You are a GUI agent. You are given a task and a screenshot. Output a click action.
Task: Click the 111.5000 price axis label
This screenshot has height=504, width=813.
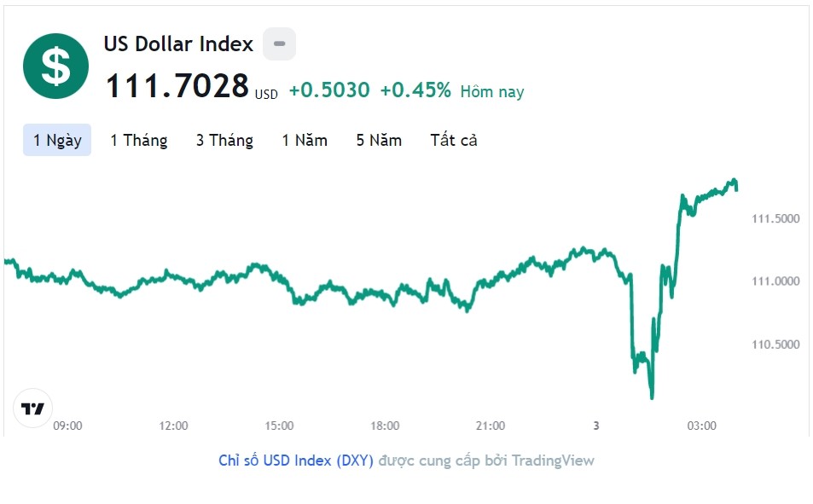775,218
